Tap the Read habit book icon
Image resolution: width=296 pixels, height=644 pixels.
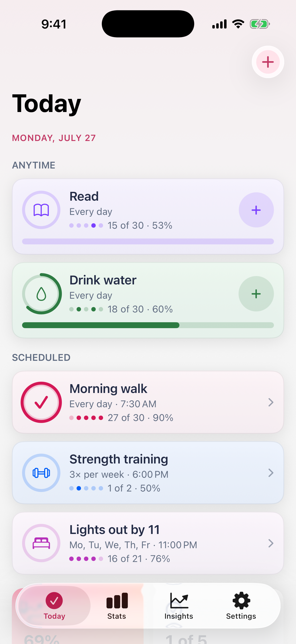point(41,210)
